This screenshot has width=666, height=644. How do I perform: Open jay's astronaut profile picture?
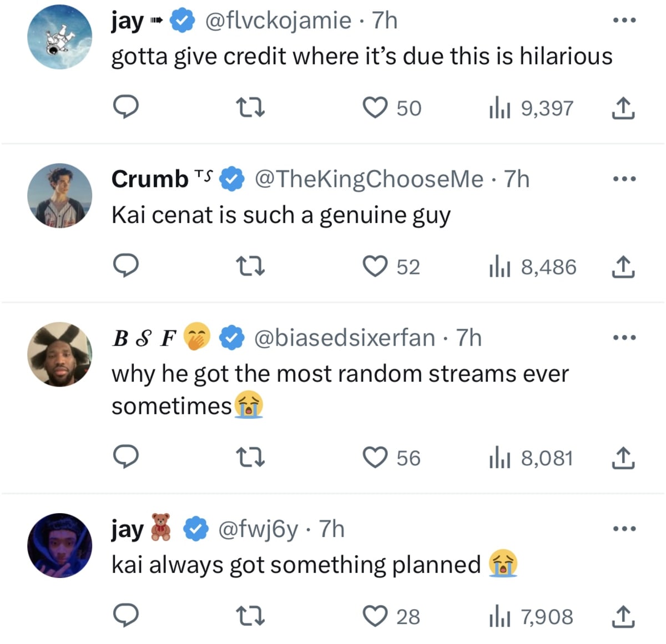[59, 37]
